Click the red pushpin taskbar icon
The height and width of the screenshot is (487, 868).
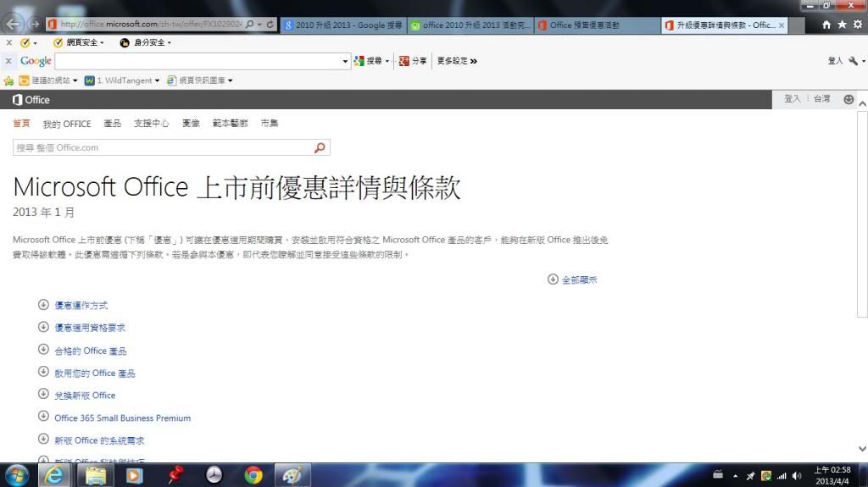tap(175, 475)
